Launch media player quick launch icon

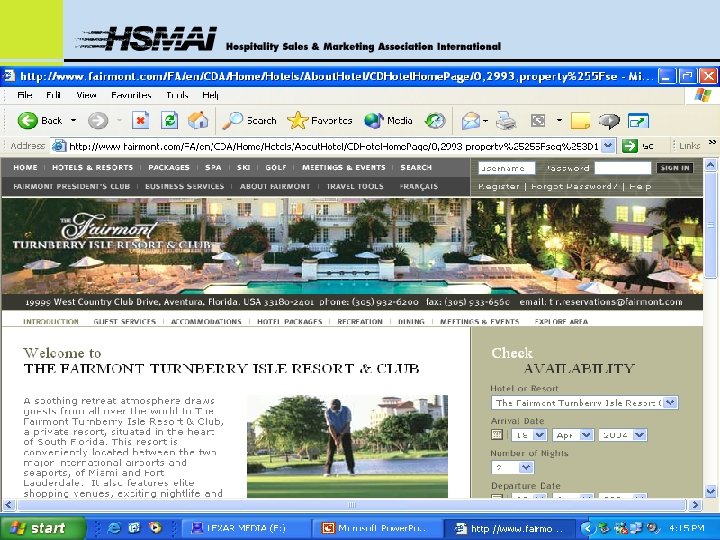click(x=156, y=528)
